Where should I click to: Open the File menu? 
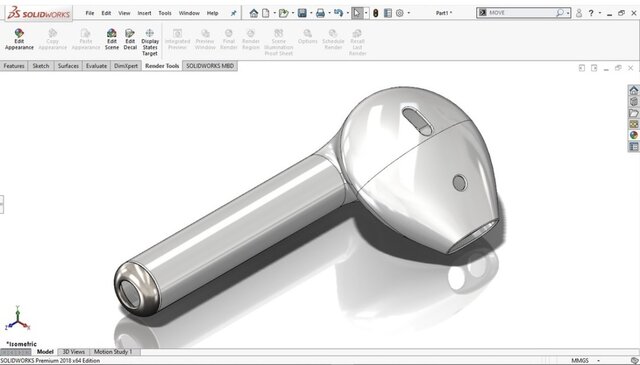click(x=89, y=13)
